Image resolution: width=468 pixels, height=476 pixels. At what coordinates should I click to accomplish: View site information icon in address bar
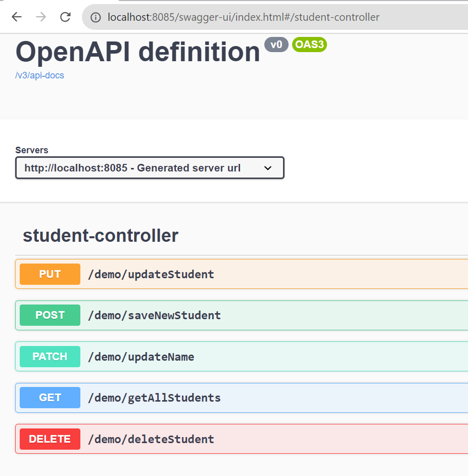pos(96,18)
